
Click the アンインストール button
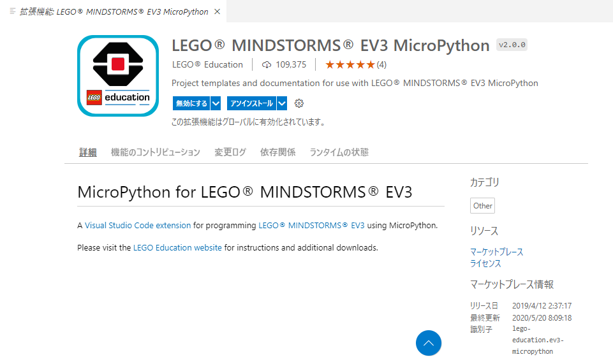252,103
